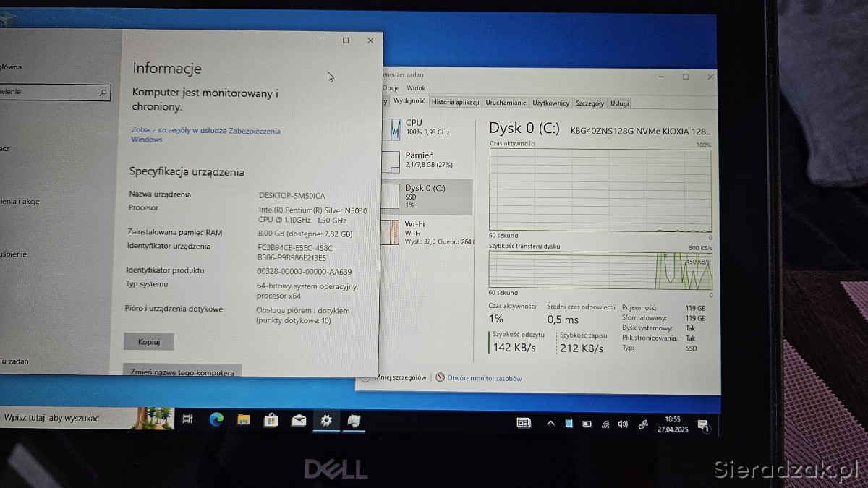Click the taskbar search highlights illustration
This screenshot has width=868, height=488.
(x=154, y=418)
